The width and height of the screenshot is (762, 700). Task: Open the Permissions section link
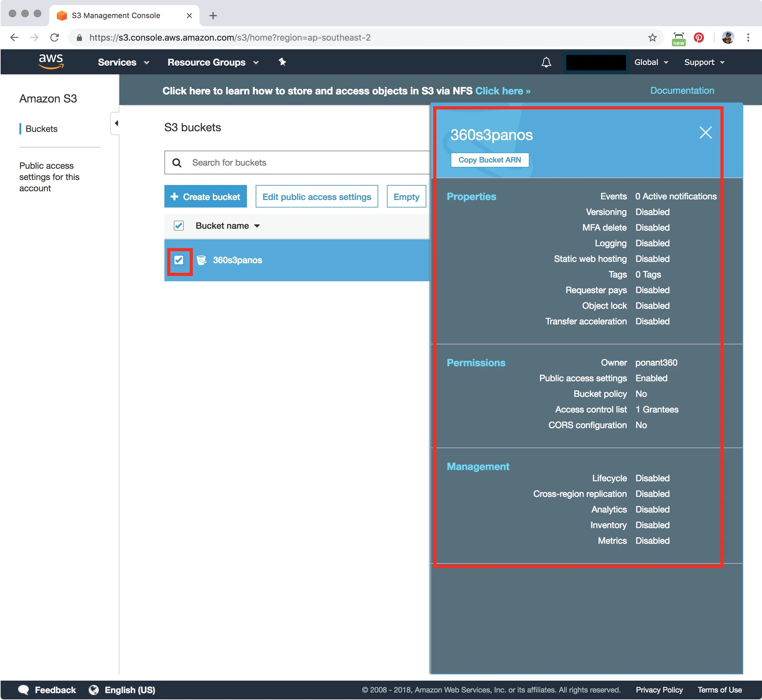[x=476, y=362]
